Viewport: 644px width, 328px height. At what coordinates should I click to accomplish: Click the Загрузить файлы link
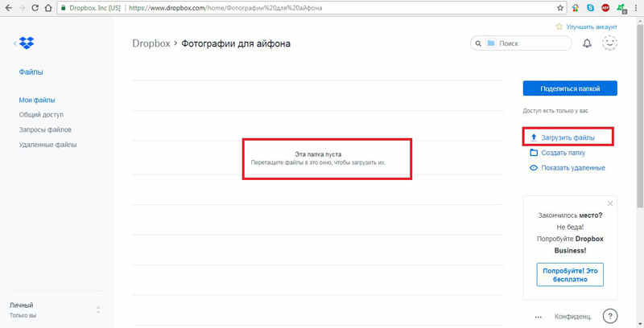click(568, 137)
